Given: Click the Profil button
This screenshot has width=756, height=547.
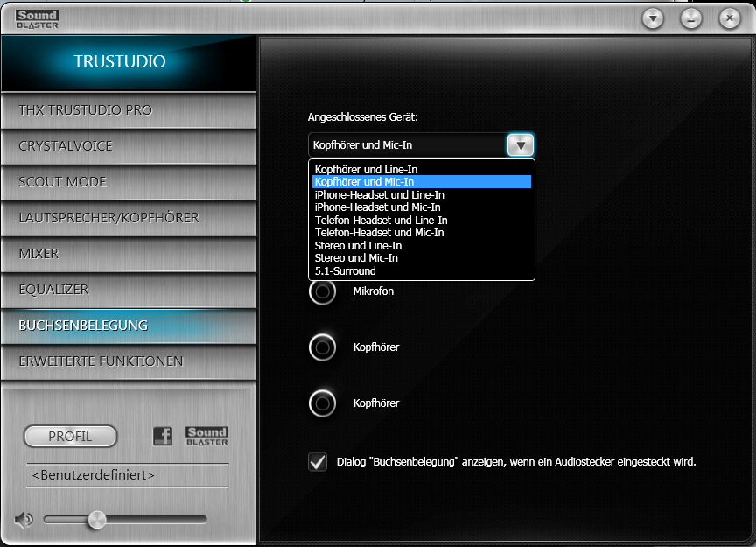Looking at the screenshot, I should [70, 437].
